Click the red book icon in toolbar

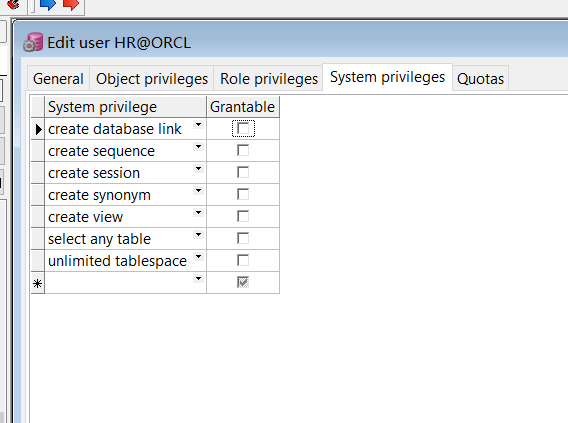(x=13, y=5)
